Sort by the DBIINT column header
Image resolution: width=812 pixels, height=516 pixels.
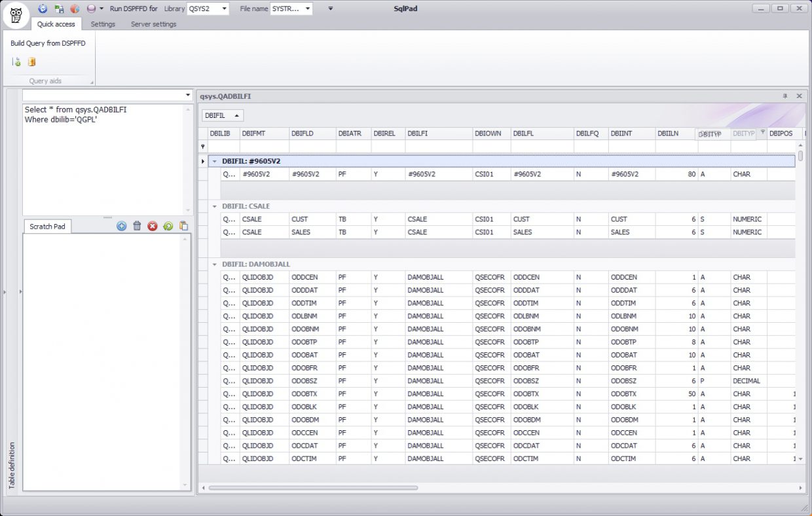point(632,134)
